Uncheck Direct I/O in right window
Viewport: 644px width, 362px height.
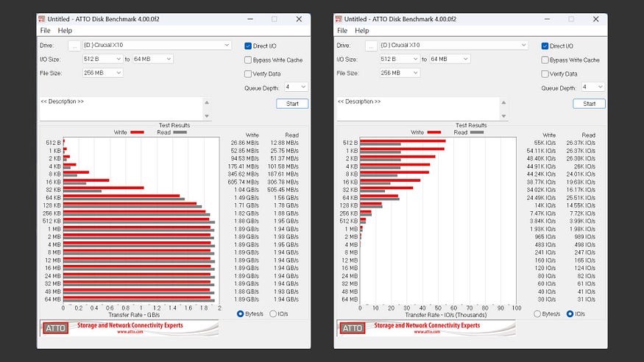point(545,46)
